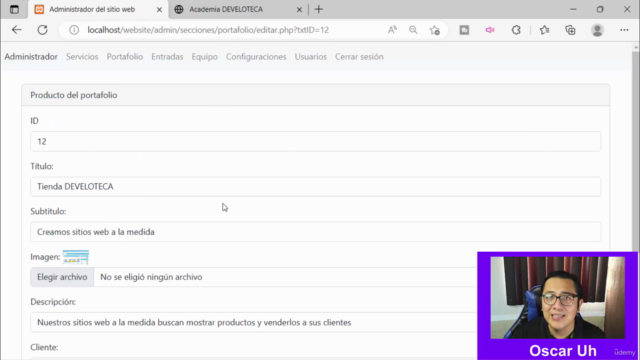Open the Usuarios section
The image size is (640, 360).
click(x=311, y=57)
